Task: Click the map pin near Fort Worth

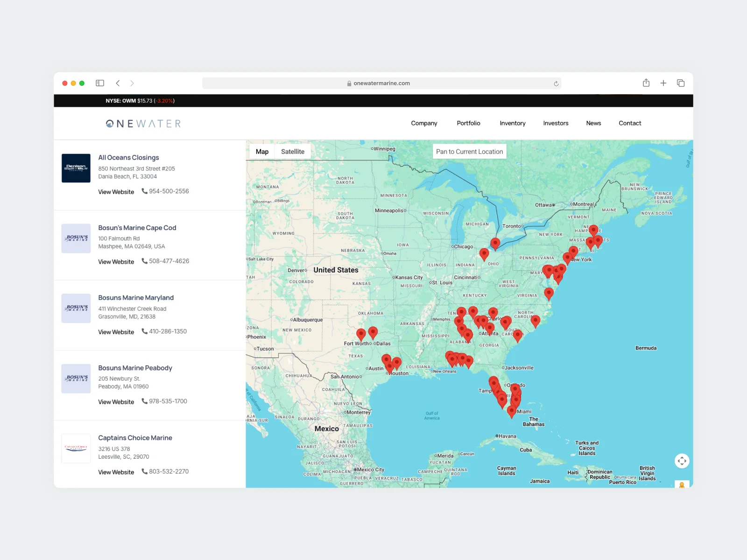Action: [361, 334]
